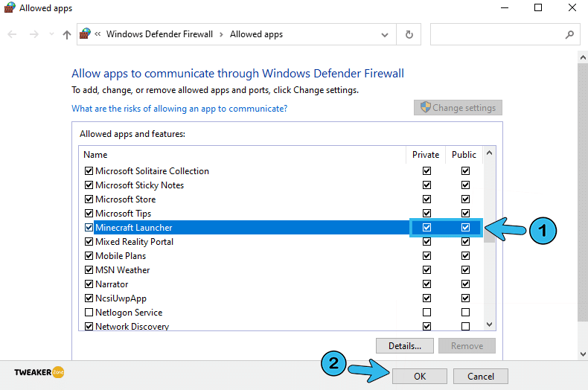Expand the breadcrumb arrow after Windows Defender Firewall

pos(221,34)
